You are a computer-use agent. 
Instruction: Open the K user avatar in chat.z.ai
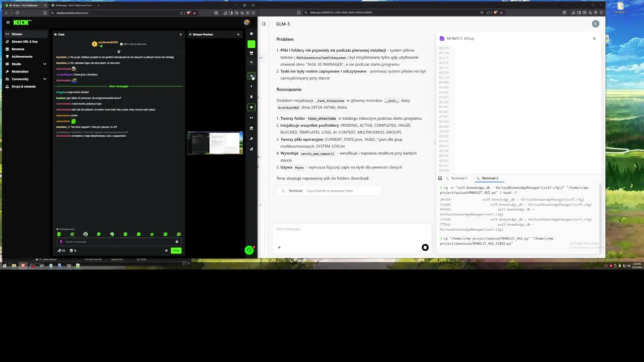tap(596, 24)
